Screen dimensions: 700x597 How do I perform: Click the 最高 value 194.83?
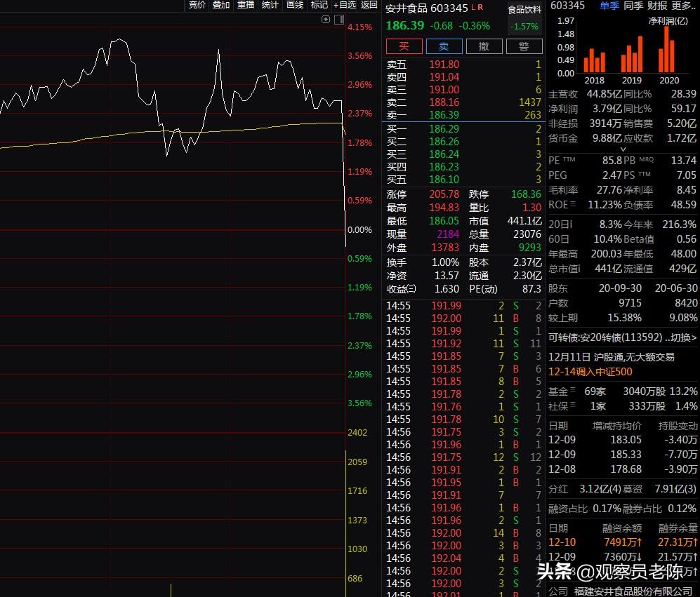(x=444, y=208)
